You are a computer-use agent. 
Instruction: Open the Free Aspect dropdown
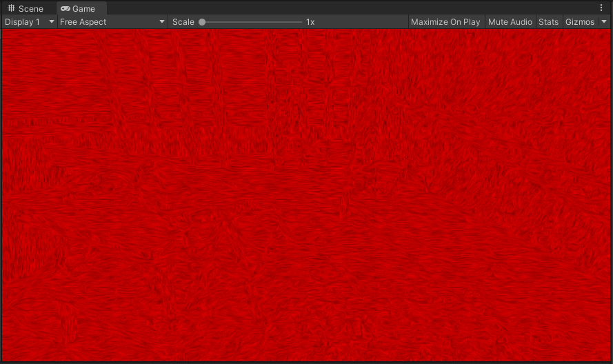tap(112, 22)
